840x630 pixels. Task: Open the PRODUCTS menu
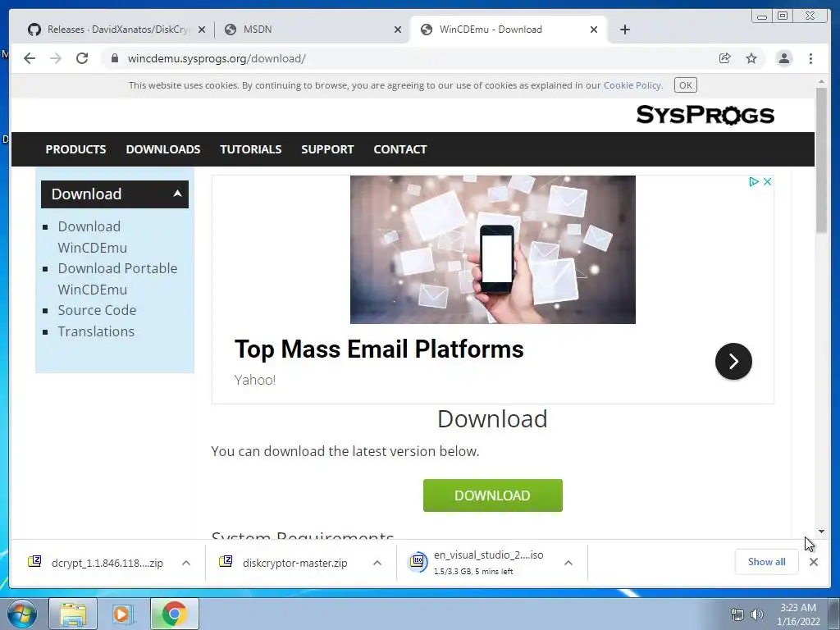point(75,149)
